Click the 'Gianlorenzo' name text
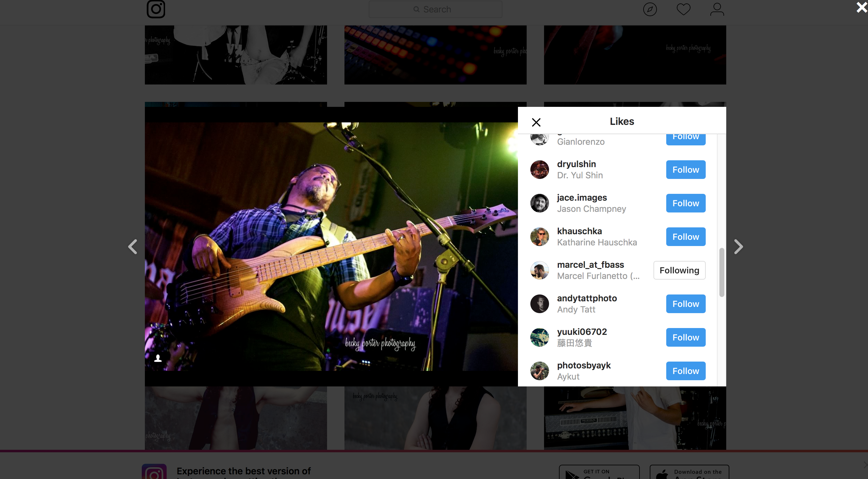Viewport: 868px width, 479px height. 580,142
